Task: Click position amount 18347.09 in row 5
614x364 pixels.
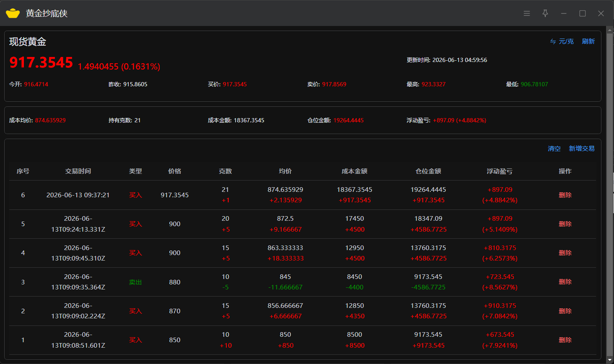Action: 428,219
